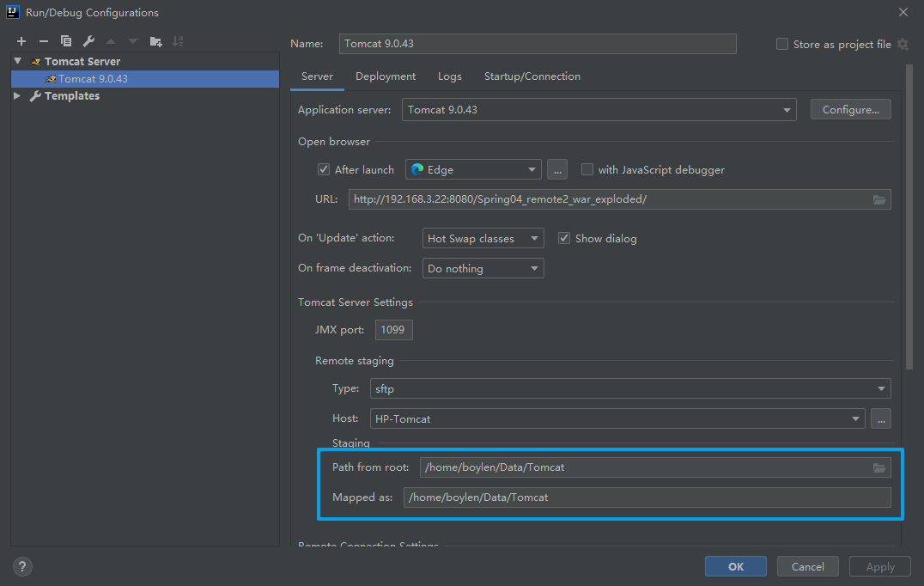This screenshot has height=586, width=924.
Task: Click the browser ellipsis button beside Edge
Action: 557,170
